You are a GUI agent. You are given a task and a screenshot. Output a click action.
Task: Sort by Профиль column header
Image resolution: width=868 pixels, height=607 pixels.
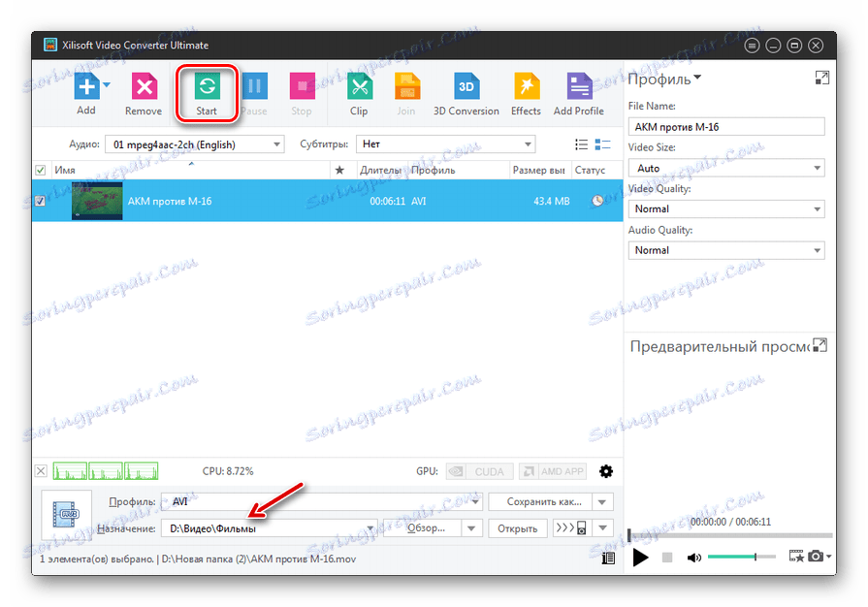pyautogui.click(x=458, y=170)
